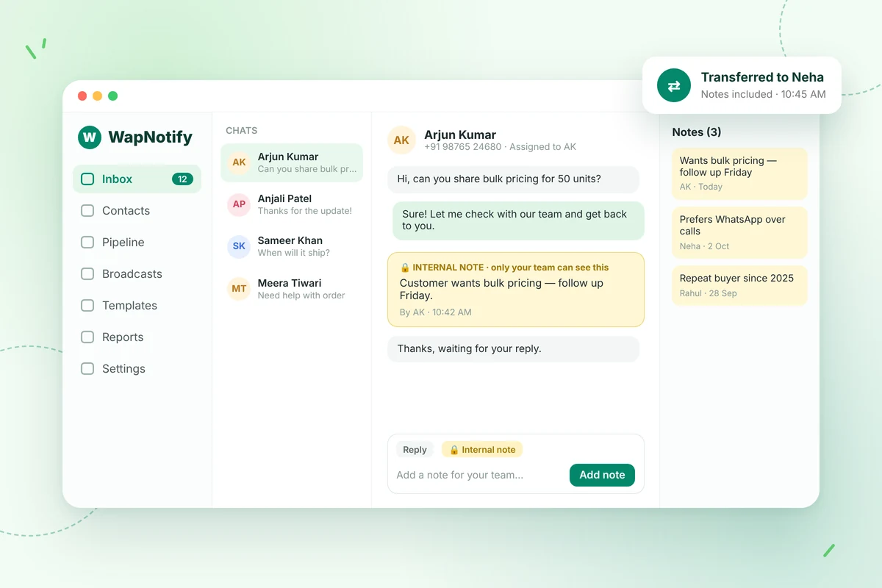Click the 'Neha · 2 Oct' note author
Viewport: 882px width, 588px height.
click(704, 246)
